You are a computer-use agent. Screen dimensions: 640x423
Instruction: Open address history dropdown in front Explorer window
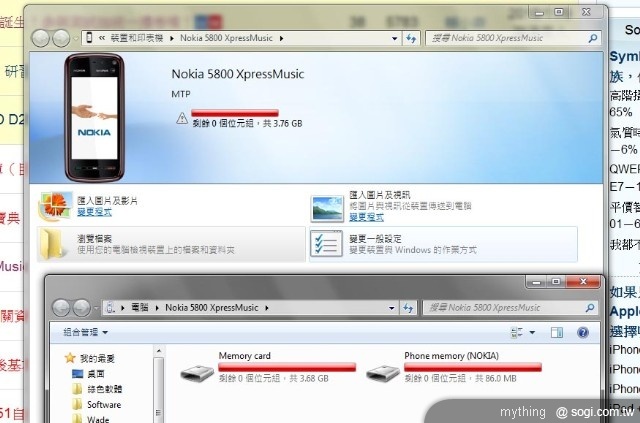pyautogui.click(x=391, y=308)
